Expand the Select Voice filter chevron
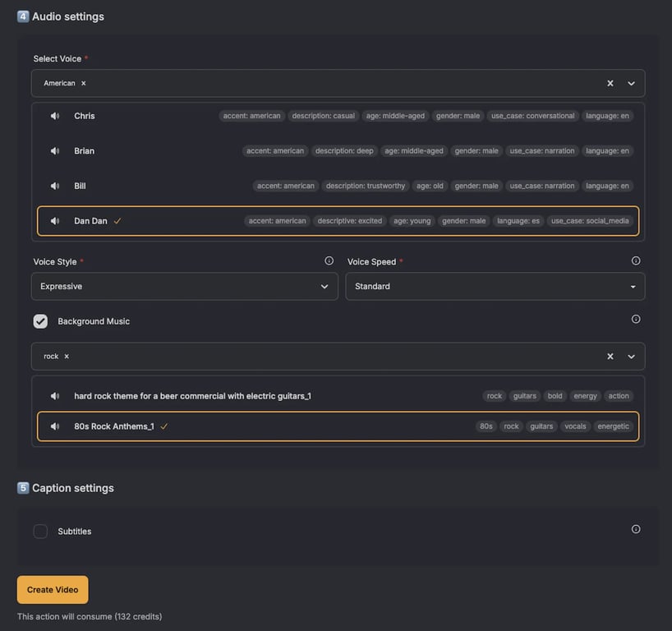Image resolution: width=672 pixels, height=631 pixels. (x=631, y=84)
